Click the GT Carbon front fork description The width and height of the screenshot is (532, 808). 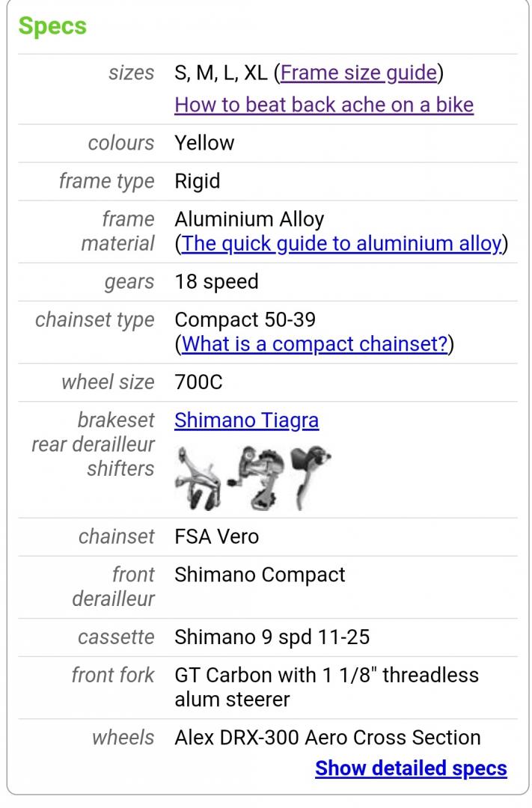[x=327, y=687]
